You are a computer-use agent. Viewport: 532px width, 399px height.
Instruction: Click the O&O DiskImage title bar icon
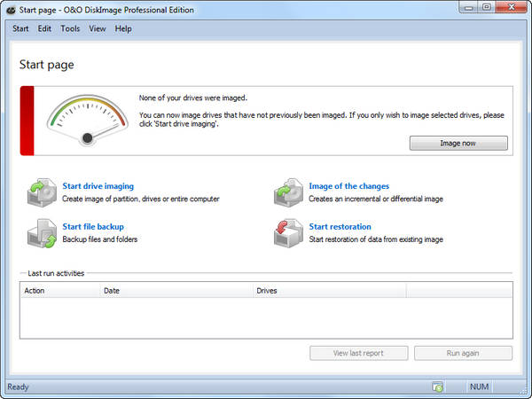(x=9, y=10)
